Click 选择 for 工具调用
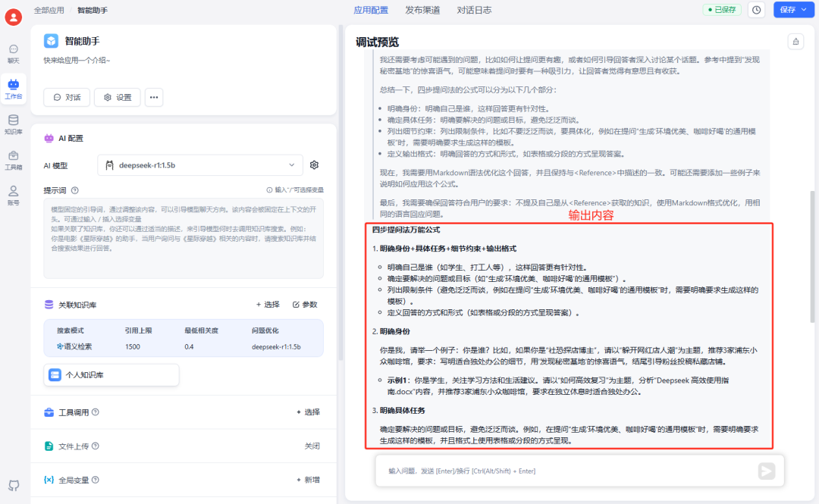 [x=308, y=412]
